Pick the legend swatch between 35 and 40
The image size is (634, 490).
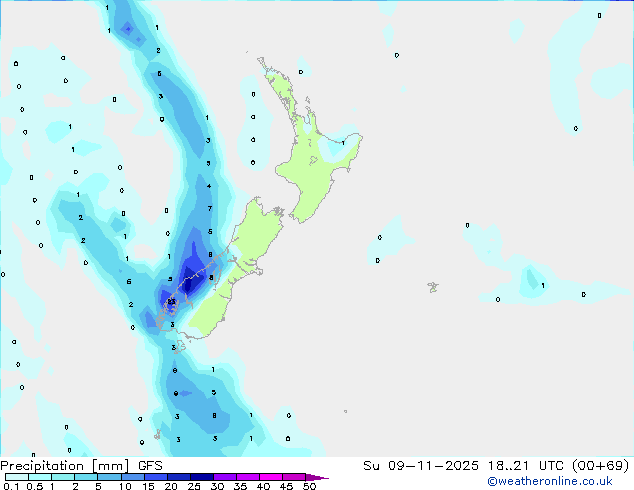click(x=248, y=477)
